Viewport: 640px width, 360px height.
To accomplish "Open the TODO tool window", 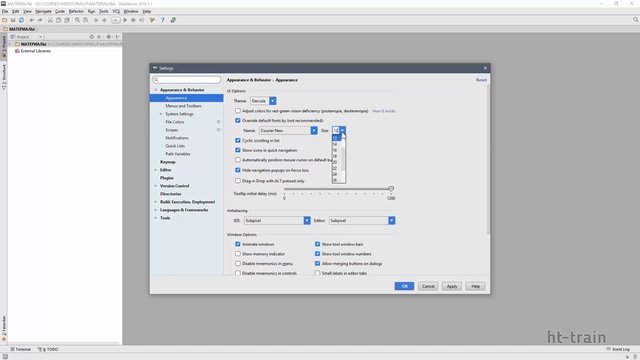I will pyautogui.click(x=48, y=349).
